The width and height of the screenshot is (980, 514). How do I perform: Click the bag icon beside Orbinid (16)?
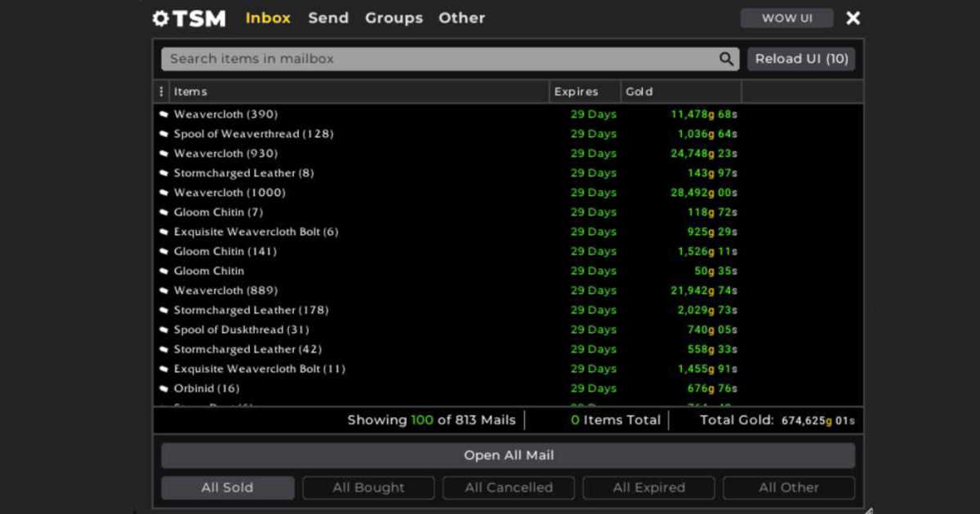[x=163, y=388]
